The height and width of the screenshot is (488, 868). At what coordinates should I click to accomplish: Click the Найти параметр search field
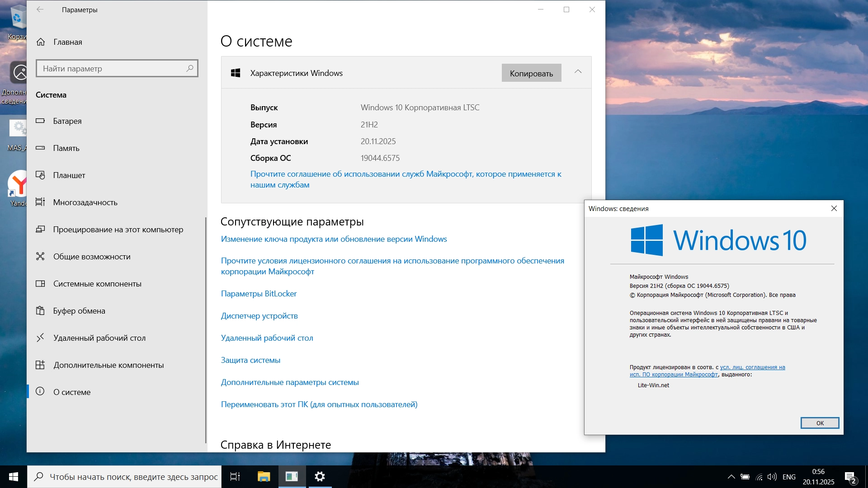[x=113, y=69]
